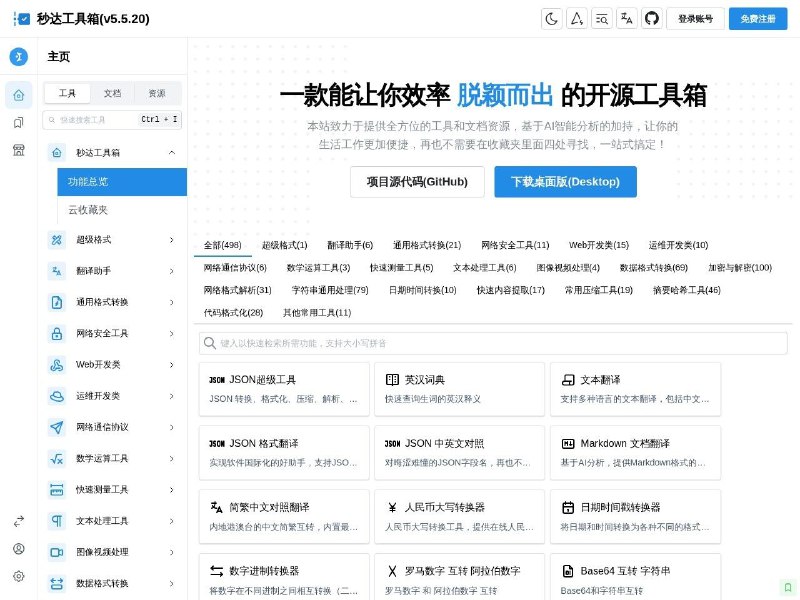Image resolution: width=800 pixels, height=600 pixels.
Task: Click the 秒达工具箱 logo in header
Action: tap(21, 19)
